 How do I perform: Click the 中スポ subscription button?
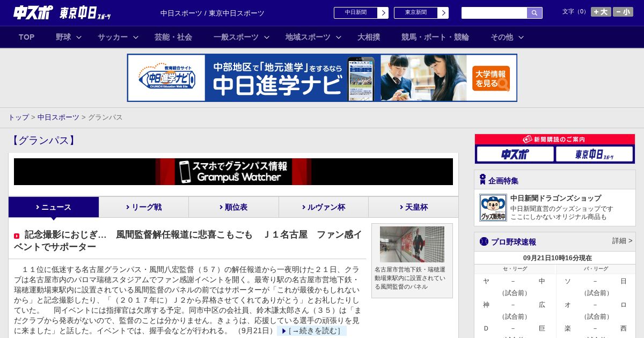515,155
